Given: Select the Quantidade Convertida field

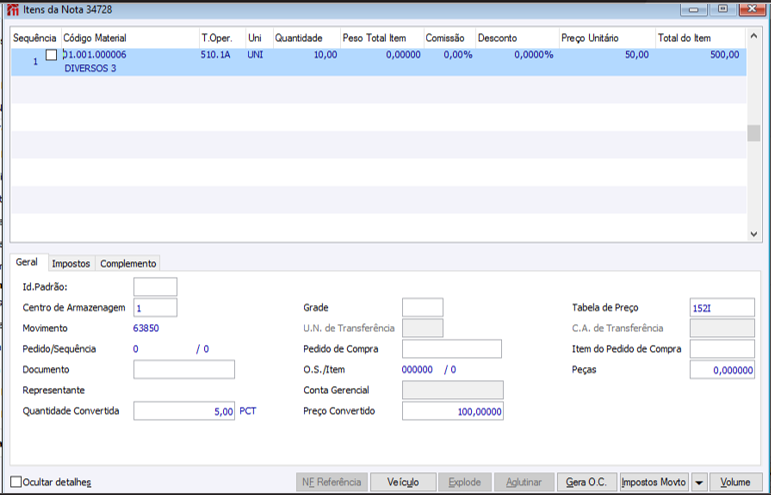Looking at the screenshot, I should [184, 411].
